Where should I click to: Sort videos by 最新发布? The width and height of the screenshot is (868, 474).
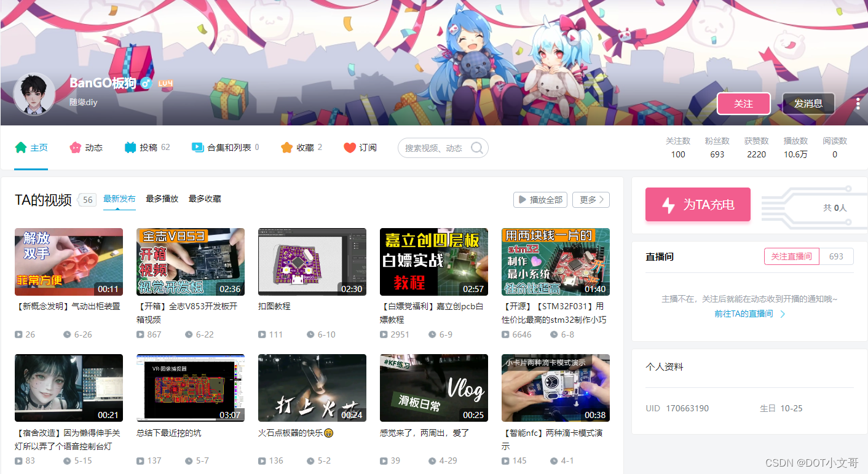click(119, 199)
